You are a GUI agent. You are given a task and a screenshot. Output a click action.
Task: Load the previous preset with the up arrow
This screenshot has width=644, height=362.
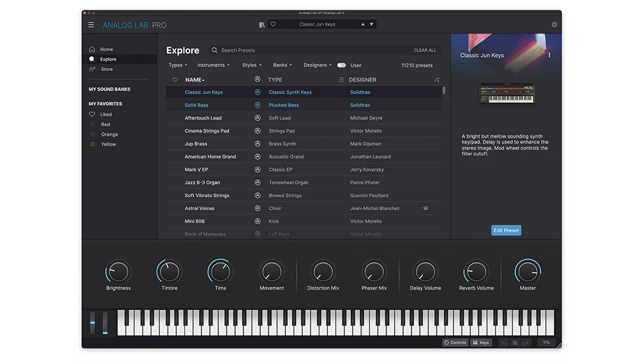[x=363, y=24]
